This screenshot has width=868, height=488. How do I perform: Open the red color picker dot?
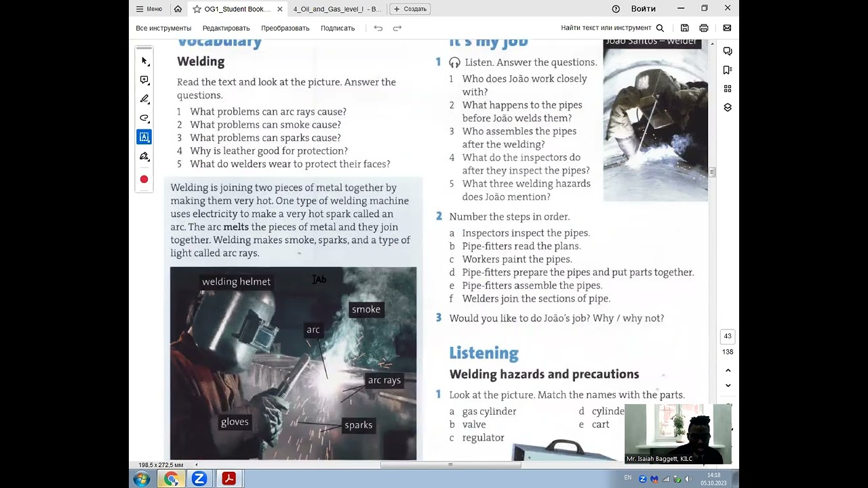(x=144, y=180)
